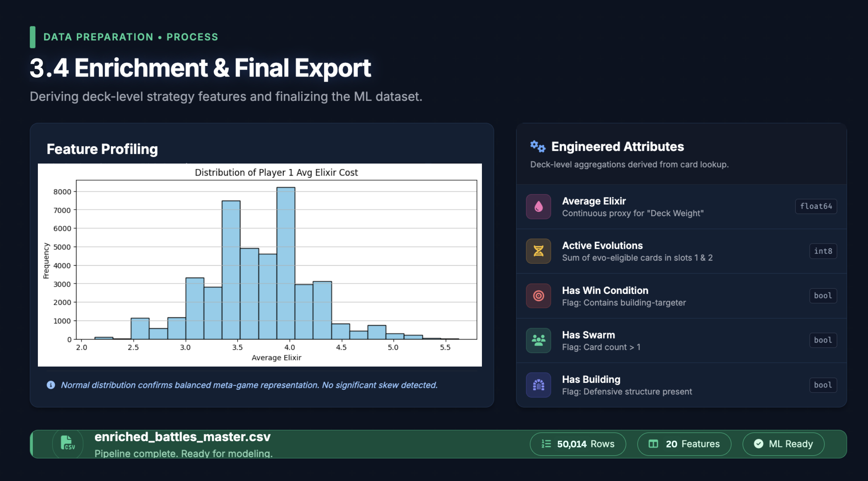The width and height of the screenshot is (868, 481).
Task: Click the Average Elixir attribute row title
Action: click(594, 201)
